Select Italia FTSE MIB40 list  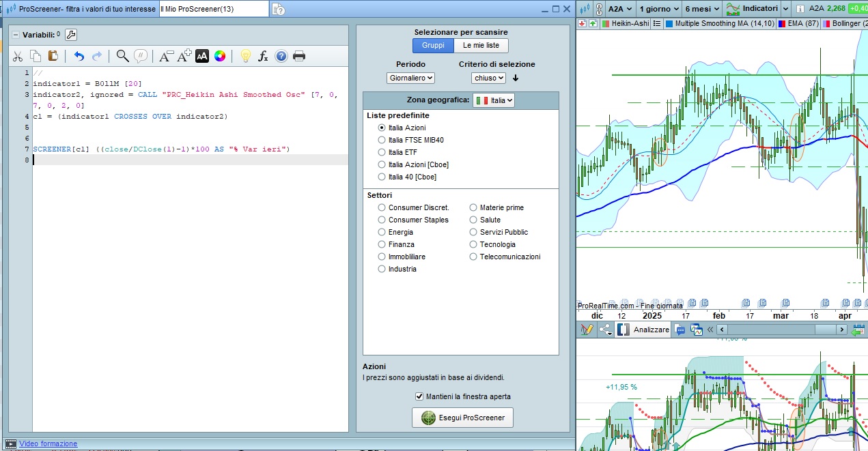382,140
